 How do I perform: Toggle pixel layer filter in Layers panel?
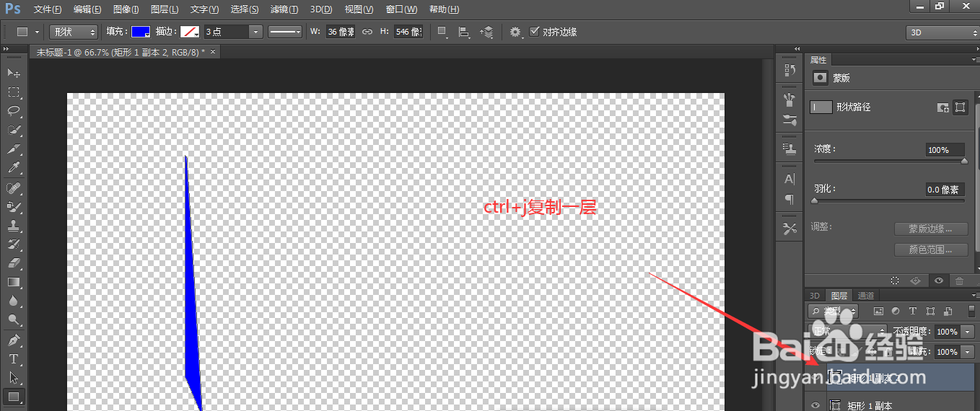pyautogui.click(x=878, y=311)
